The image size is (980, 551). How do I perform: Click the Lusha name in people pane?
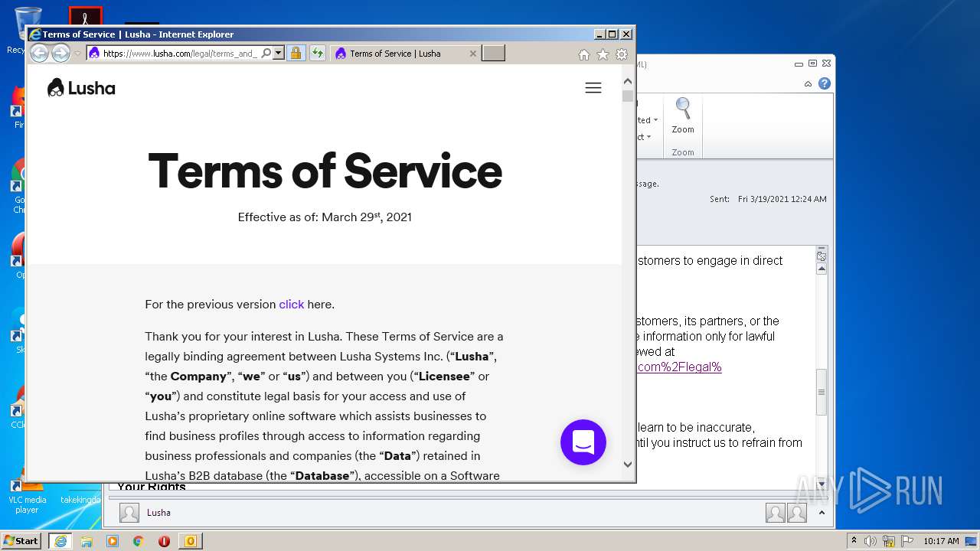[x=158, y=513]
